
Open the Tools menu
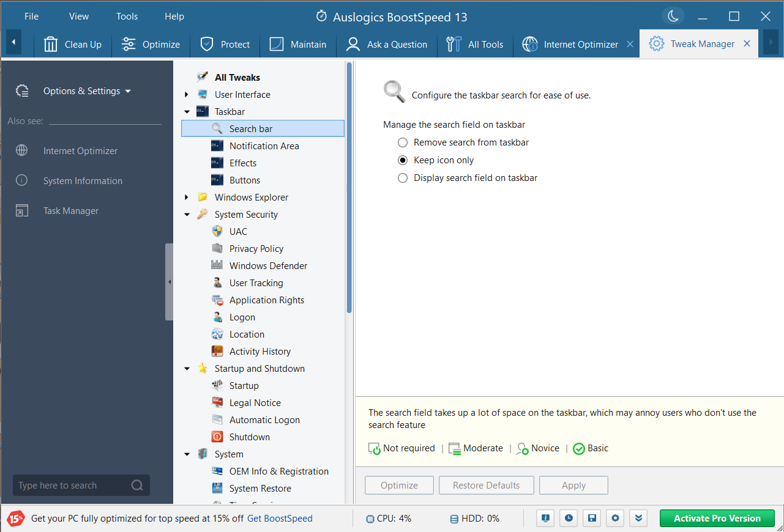[x=127, y=16]
